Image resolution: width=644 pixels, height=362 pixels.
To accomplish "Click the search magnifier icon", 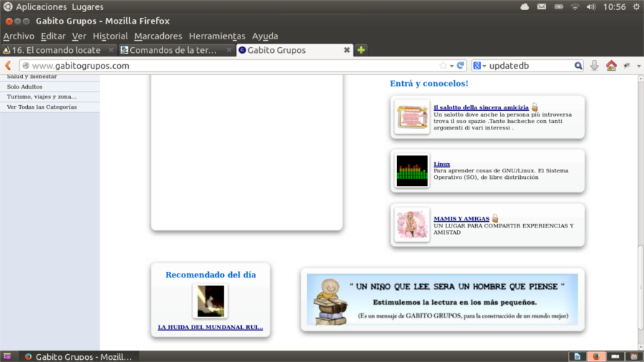I will pos(578,65).
